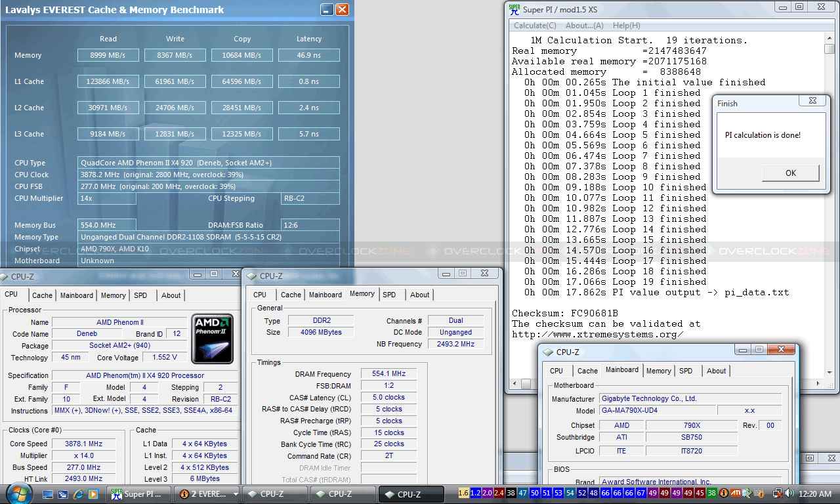Click the Southbridge SB750 value
This screenshot has height=504, width=840.
coord(692,437)
